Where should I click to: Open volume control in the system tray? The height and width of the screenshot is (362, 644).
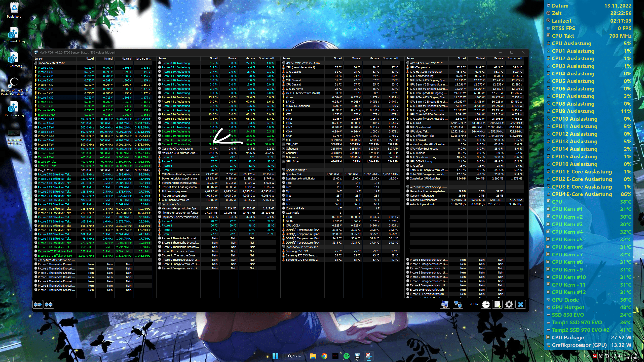click(x=620, y=356)
